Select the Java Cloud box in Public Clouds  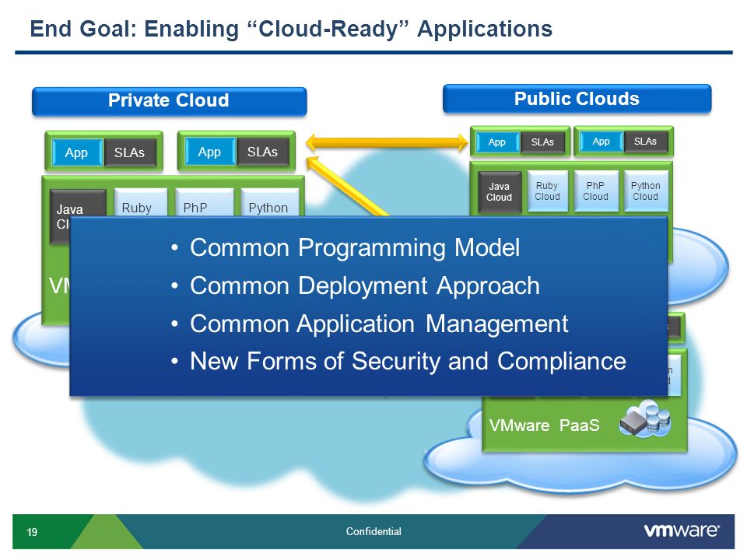pyautogui.click(x=500, y=192)
